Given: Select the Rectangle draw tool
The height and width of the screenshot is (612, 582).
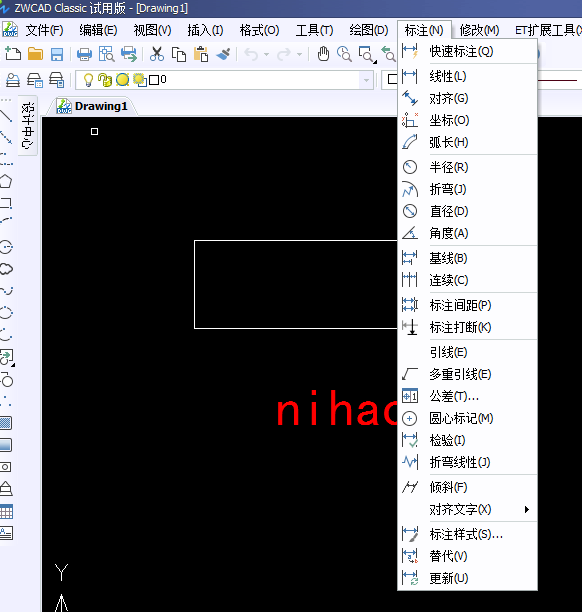Looking at the screenshot, I should pos(6,203).
